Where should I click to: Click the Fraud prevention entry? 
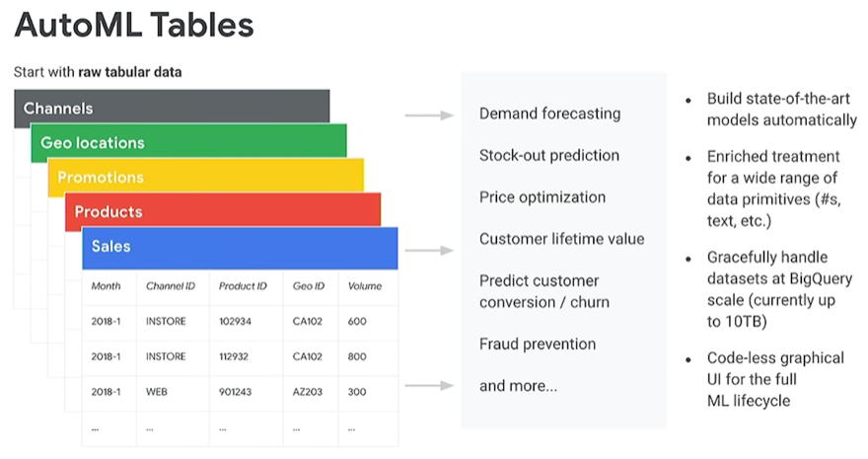coord(538,344)
